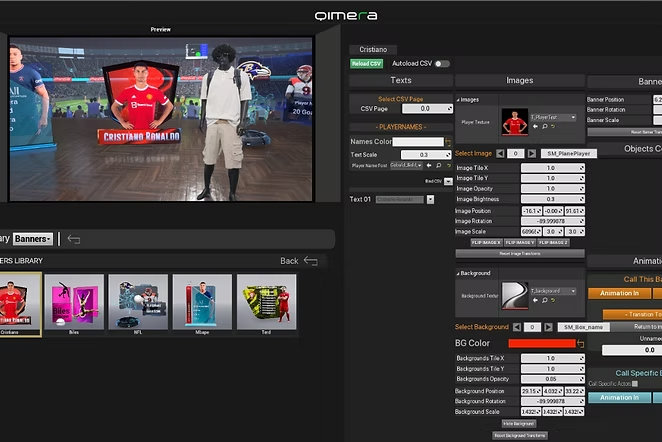Switch to the Images tab
The width and height of the screenshot is (662, 442).
click(x=520, y=80)
